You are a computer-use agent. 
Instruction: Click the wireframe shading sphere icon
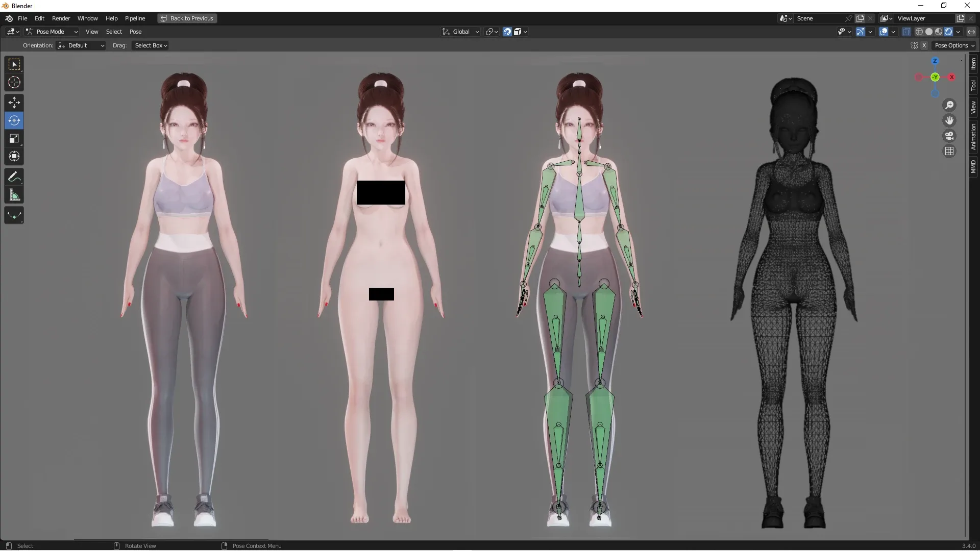[x=920, y=32]
